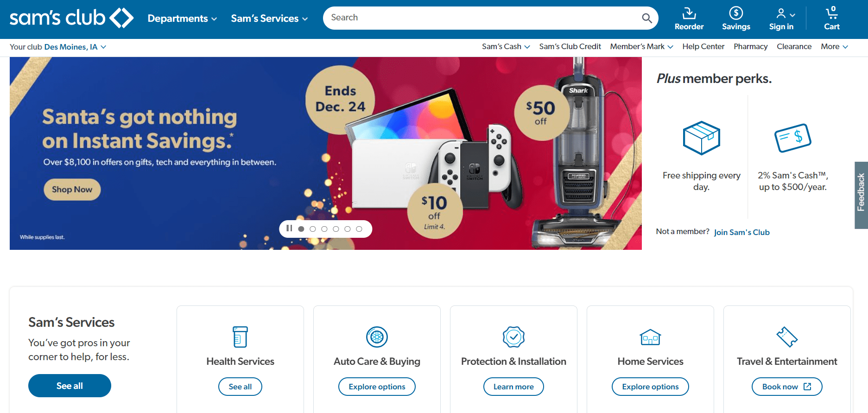Click the Home Services house icon
The width and height of the screenshot is (868, 413).
(650, 337)
